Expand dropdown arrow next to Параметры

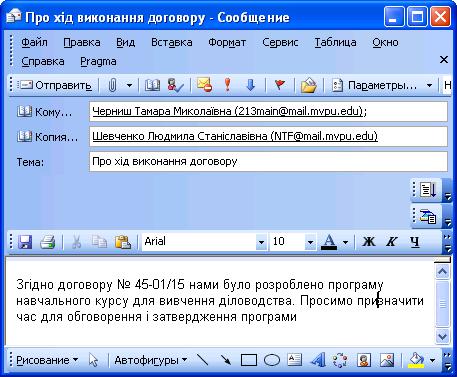(x=429, y=86)
